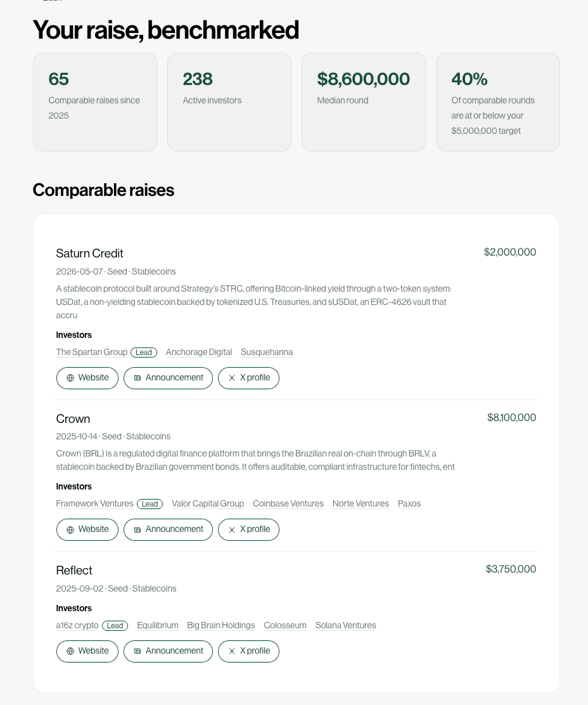This screenshot has height=705, width=588.
Task: Select the Median round stat card
Action: (x=364, y=102)
